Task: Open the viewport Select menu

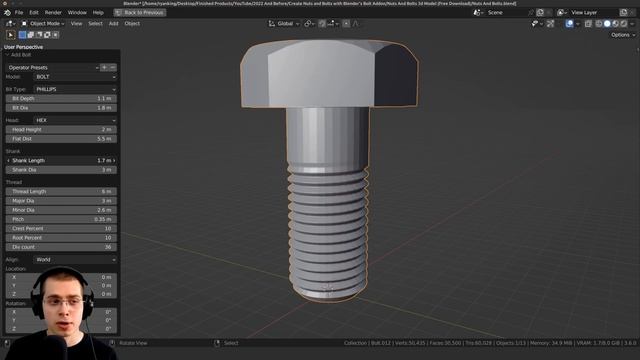Action: pyautogui.click(x=96, y=24)
